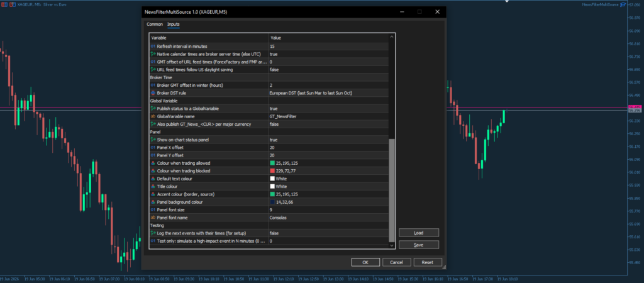Click the green swatch for Colour when trading allowed
The image size is (644, 283).
272,163
